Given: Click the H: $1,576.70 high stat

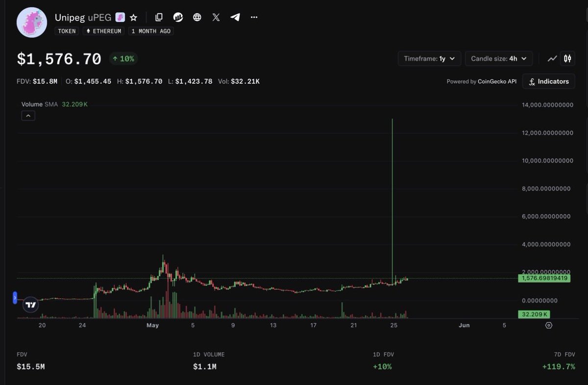Looking at the screenshot, I should pos(139,81).
